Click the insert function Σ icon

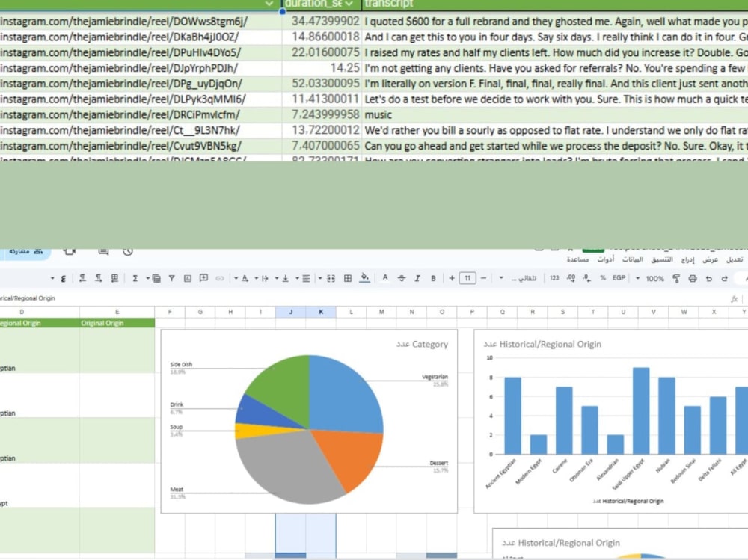pos(135,278)
